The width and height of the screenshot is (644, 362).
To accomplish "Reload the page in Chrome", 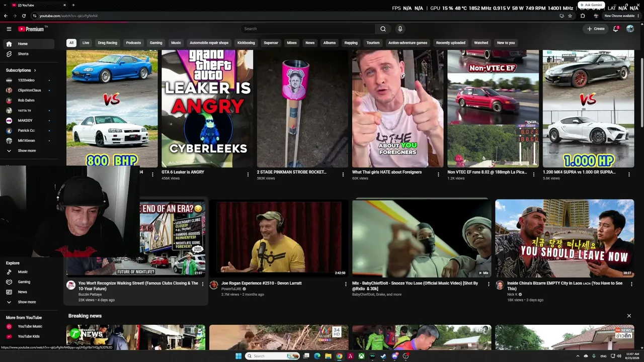I will (x=24, y=16).
